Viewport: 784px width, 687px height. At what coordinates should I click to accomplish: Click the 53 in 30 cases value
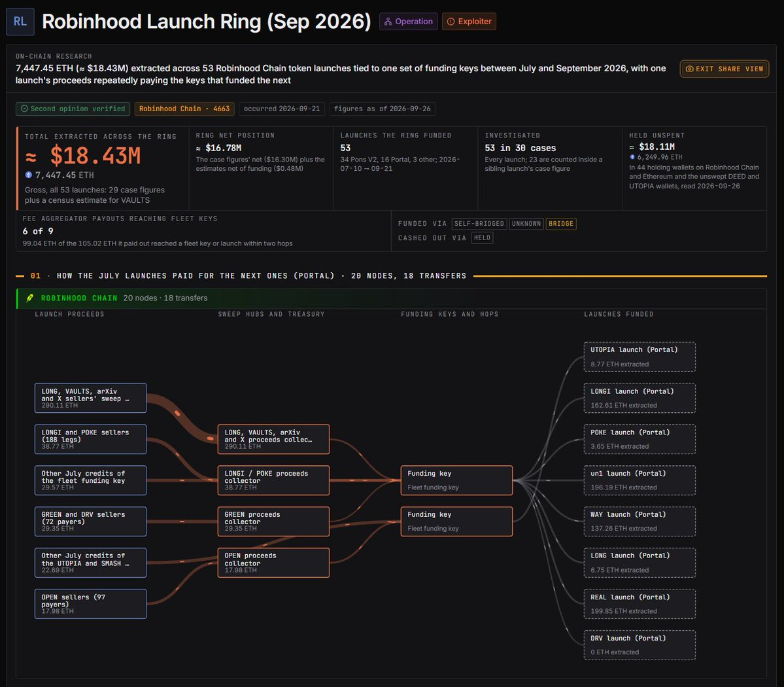coord(520,148)
